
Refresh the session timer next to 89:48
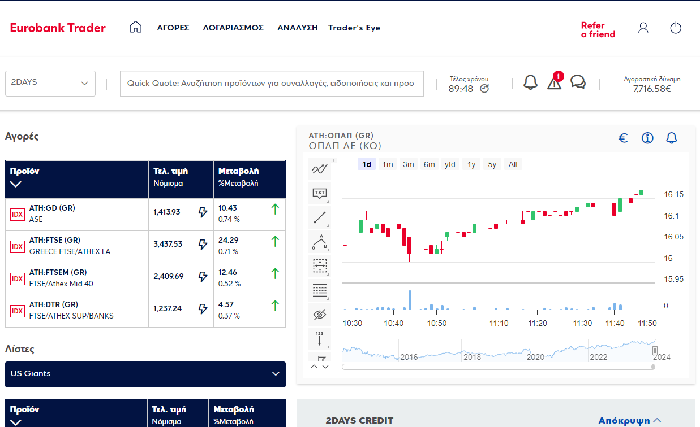pos(484,88)
